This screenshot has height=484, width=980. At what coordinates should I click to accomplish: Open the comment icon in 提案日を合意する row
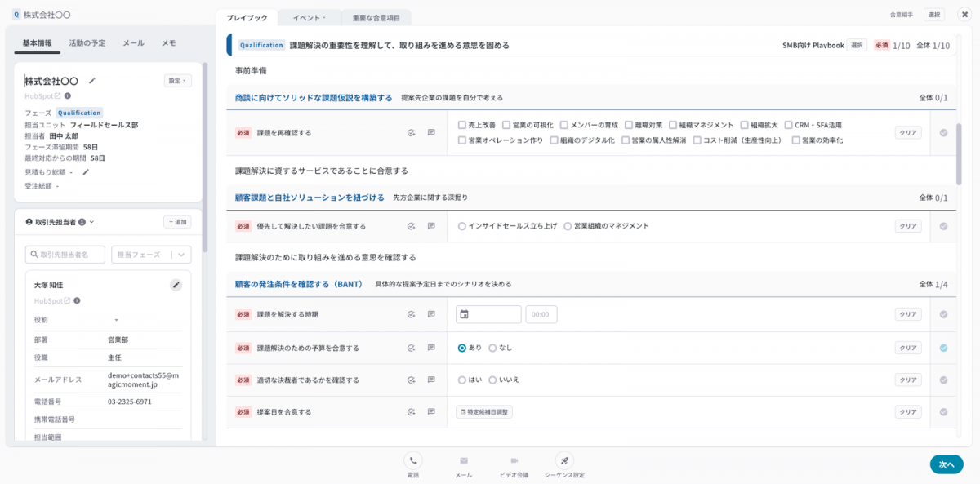[431, 412]
